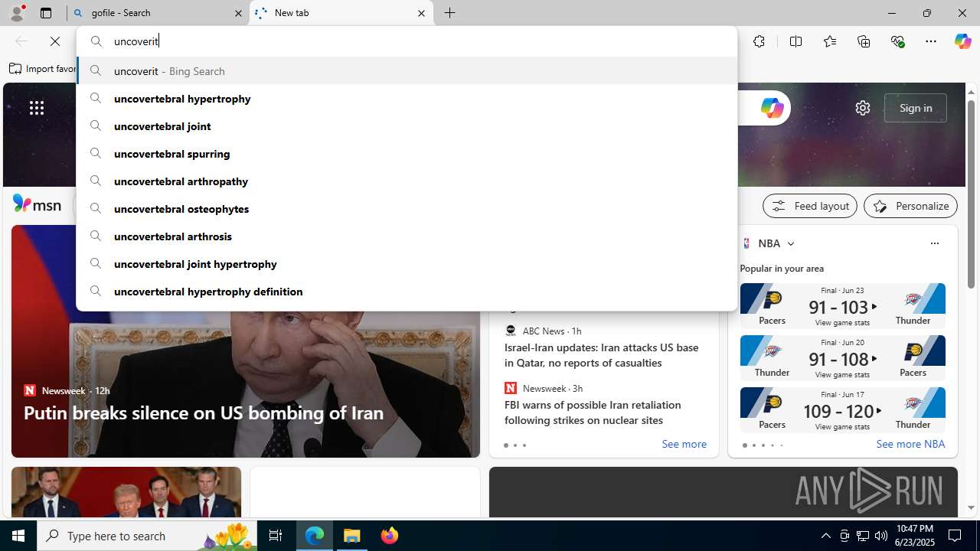
Task: Click See more in the news card
Action: (x=684, y=444)
